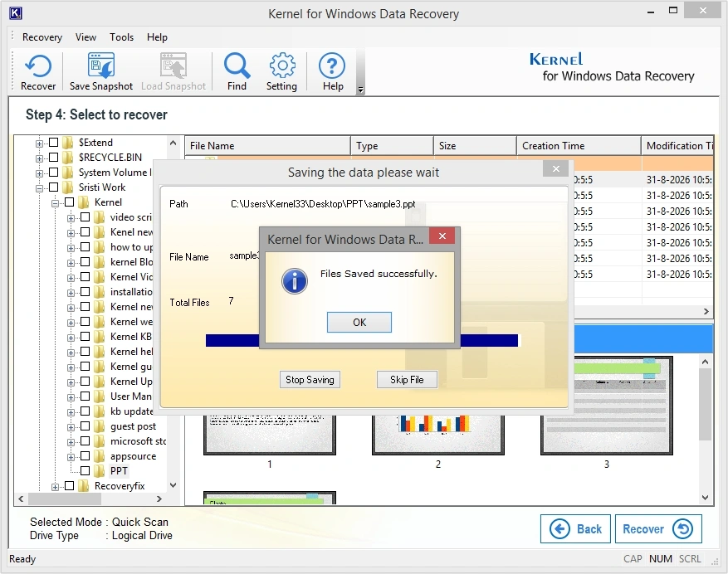Viewport: 728px width, 574px height.
Task: Check the appsource checkbox
Action: 85,455
